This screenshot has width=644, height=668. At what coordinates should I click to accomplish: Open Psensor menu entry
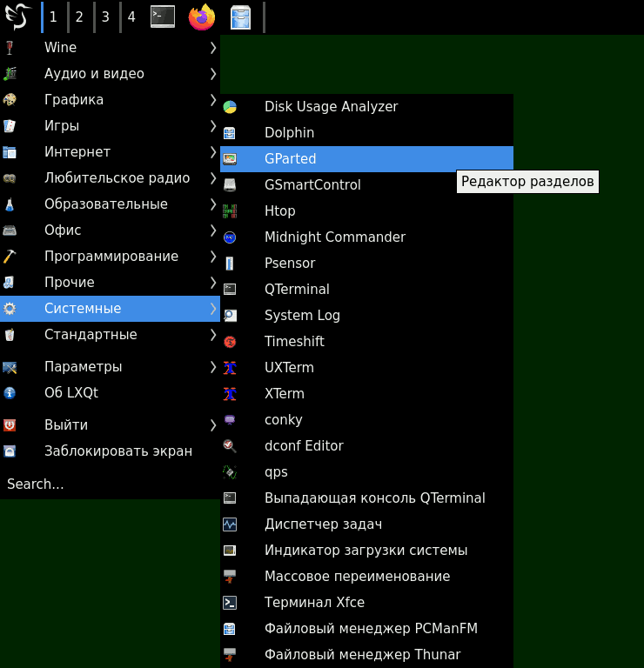tap(366, 264)
